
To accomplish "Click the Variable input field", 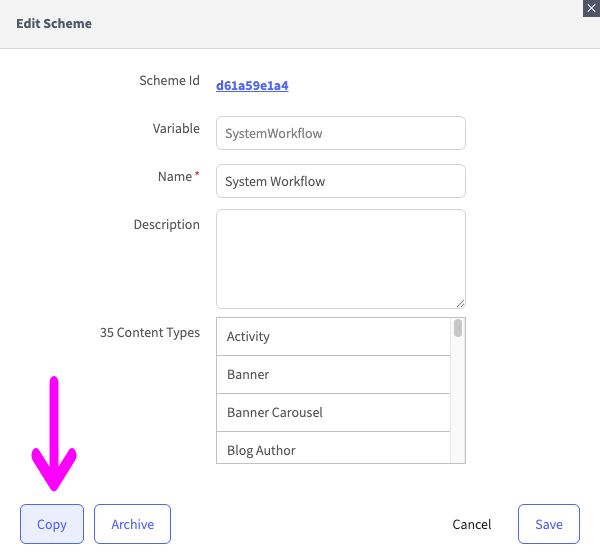I will (x=341, y=133).
